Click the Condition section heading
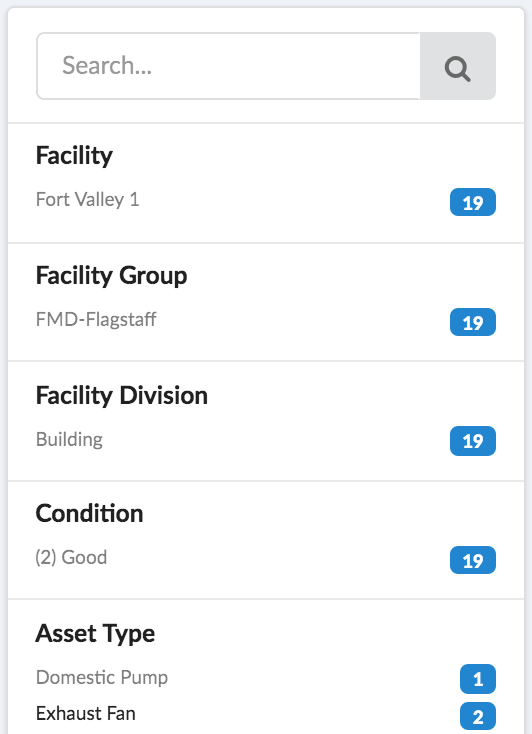 tap(89, 513)
